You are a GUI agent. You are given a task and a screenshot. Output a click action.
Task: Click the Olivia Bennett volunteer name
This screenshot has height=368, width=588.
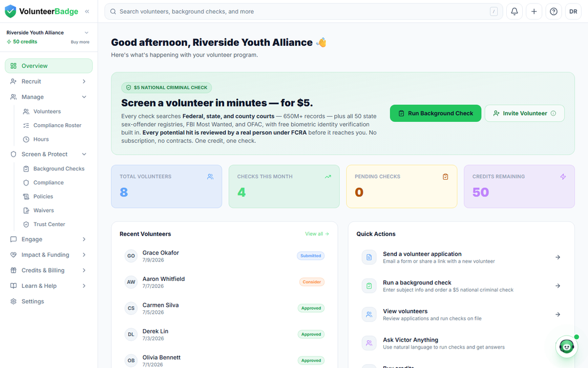point(161,357)
